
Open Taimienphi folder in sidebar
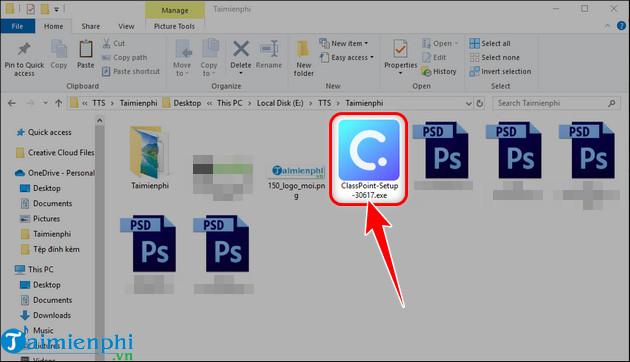tap(45, 234)
